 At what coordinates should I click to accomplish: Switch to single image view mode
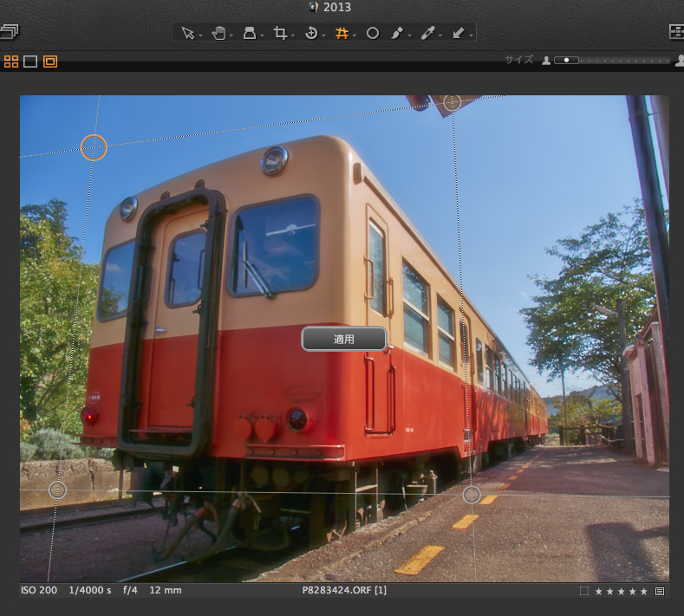(x=30, y=62)
